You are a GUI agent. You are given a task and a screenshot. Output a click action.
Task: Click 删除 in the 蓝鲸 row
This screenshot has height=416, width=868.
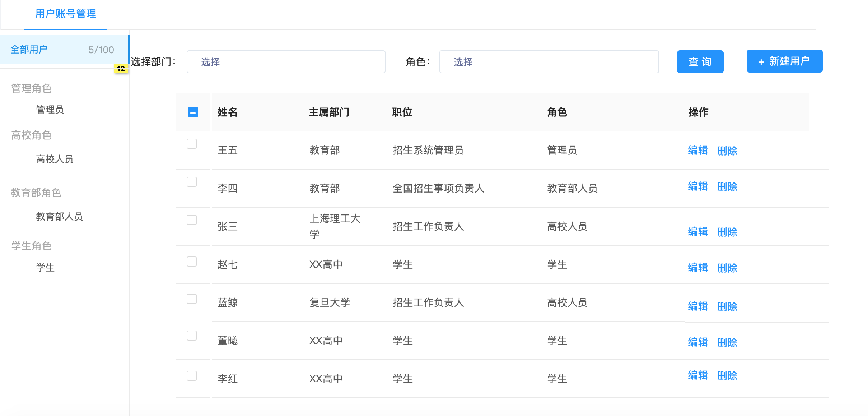coord(727,306)
